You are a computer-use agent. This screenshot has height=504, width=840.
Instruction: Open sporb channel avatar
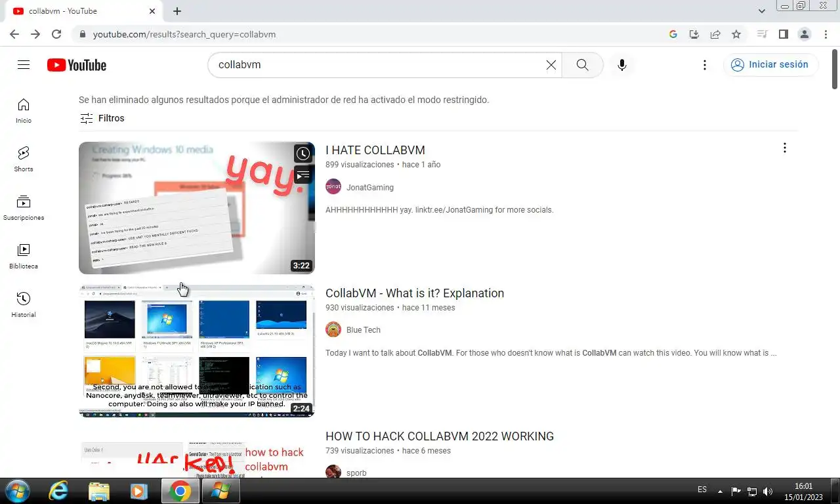(x=333, y=472)
